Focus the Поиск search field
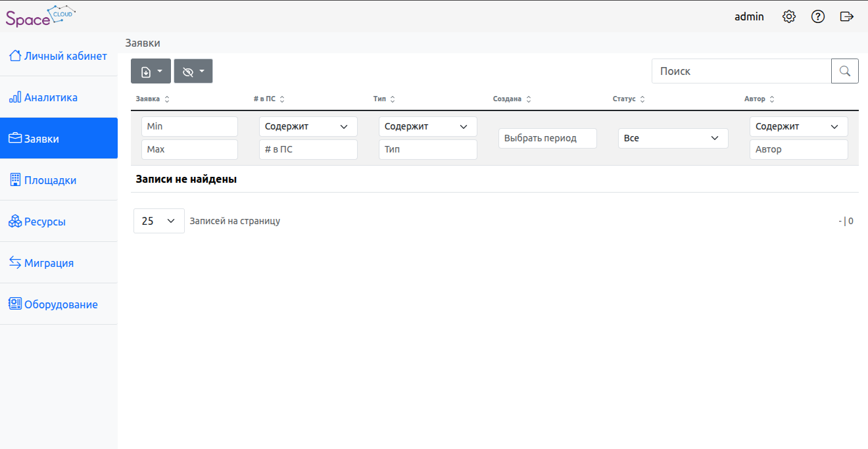The image size is (868, 449). 741,71
